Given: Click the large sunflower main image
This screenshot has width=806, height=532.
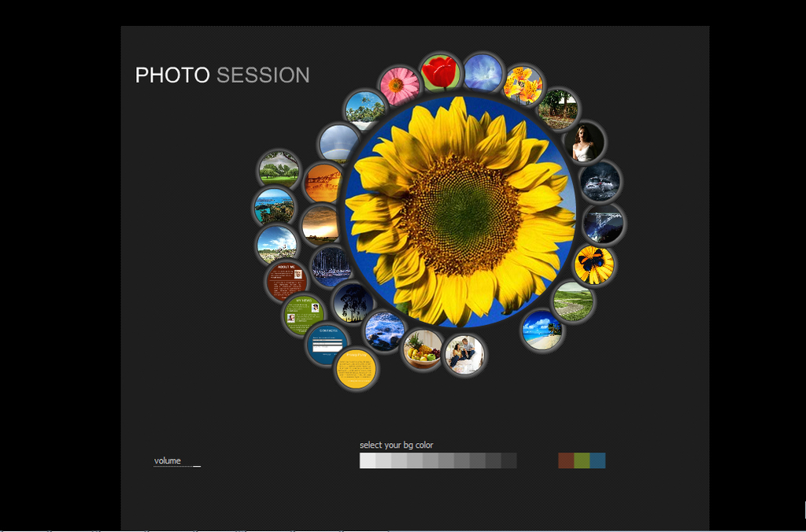Looking at the screenshot, I should (x=460, y=212).
